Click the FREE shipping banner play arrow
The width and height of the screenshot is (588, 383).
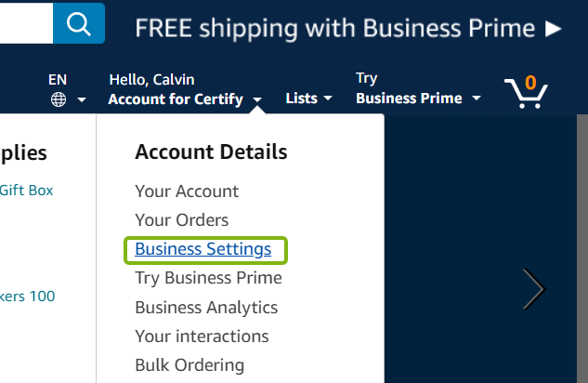[x=554, y=28]
